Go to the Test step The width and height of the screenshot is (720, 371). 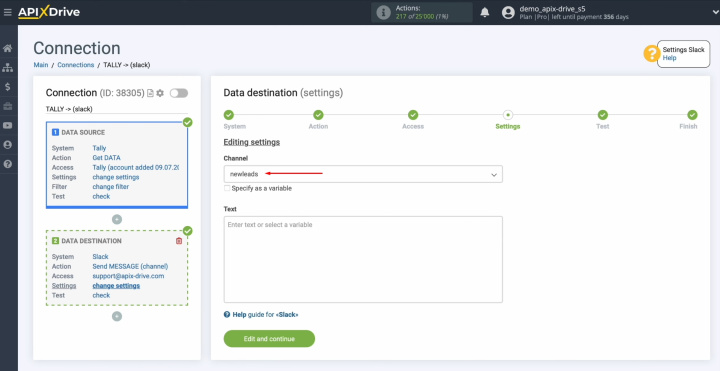click(602, 115)
